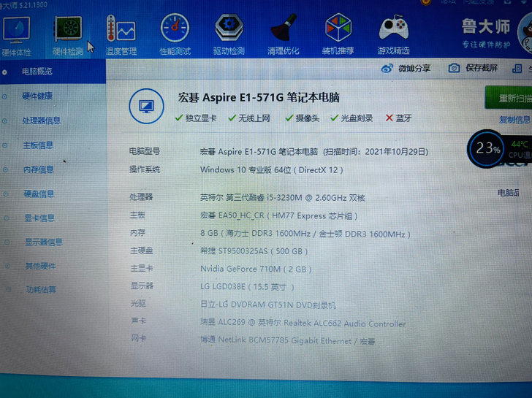Click 保存截屏 label
Image resolution: width=532 pixels, height=398 pixels.
[x=482, y=68]
